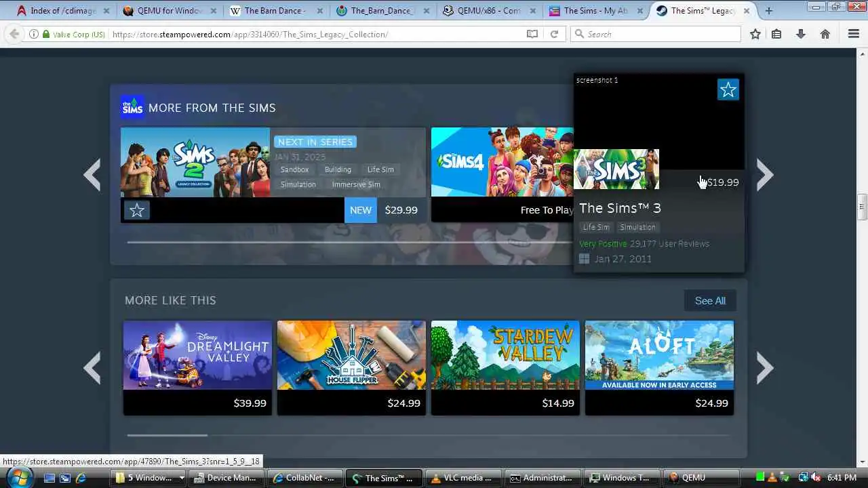Close the QEMU/x86 tab
868x488 pixels.
[x=532, y=11]
